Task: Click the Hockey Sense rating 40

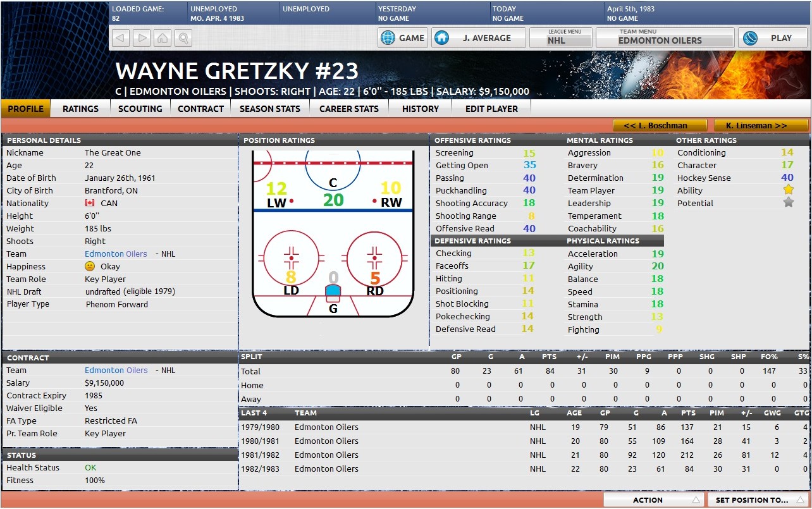Action: (787, 178)
